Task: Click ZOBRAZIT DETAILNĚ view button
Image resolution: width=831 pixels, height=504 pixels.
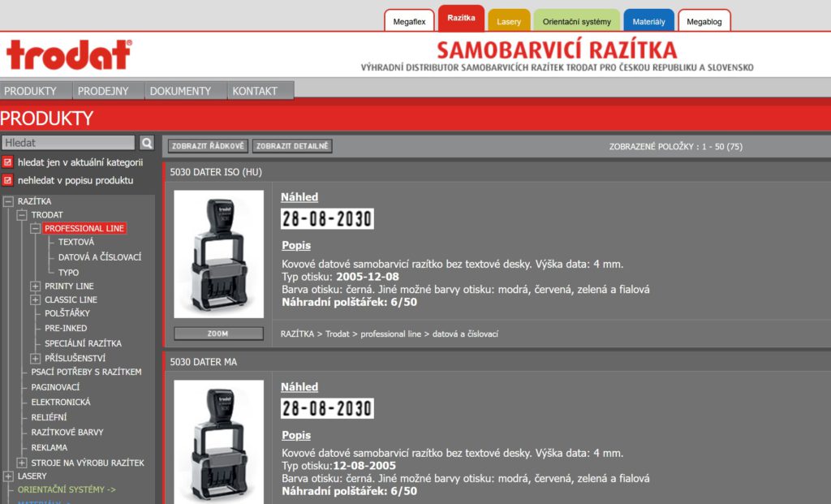Action: pos(292,146)
